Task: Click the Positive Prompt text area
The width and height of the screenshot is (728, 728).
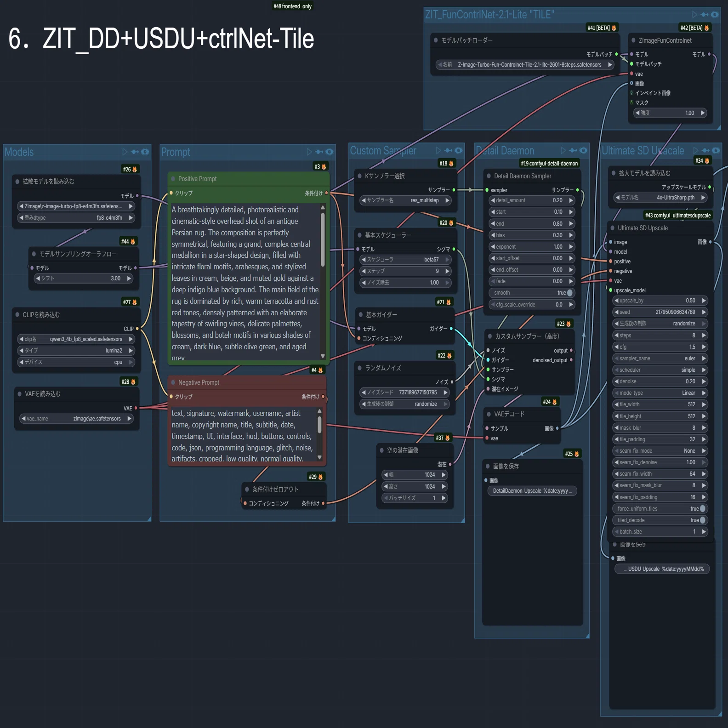Action: coord(245,282)
